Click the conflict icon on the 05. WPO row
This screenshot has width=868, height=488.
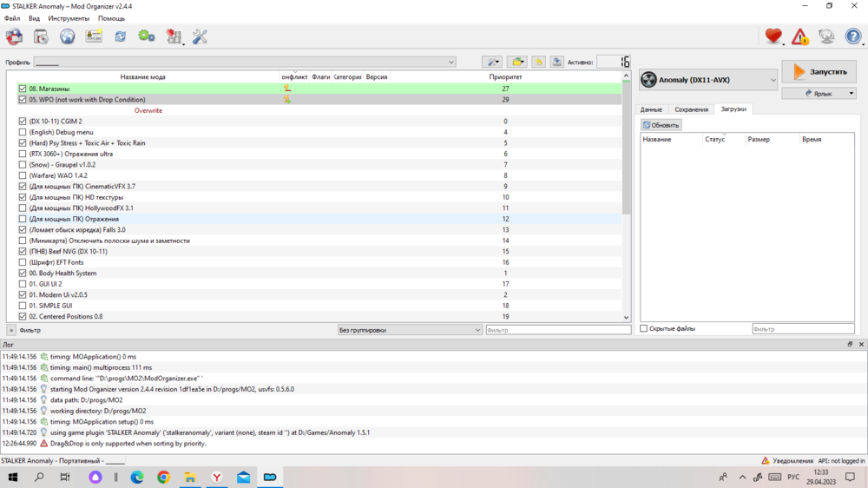point(287,100)
